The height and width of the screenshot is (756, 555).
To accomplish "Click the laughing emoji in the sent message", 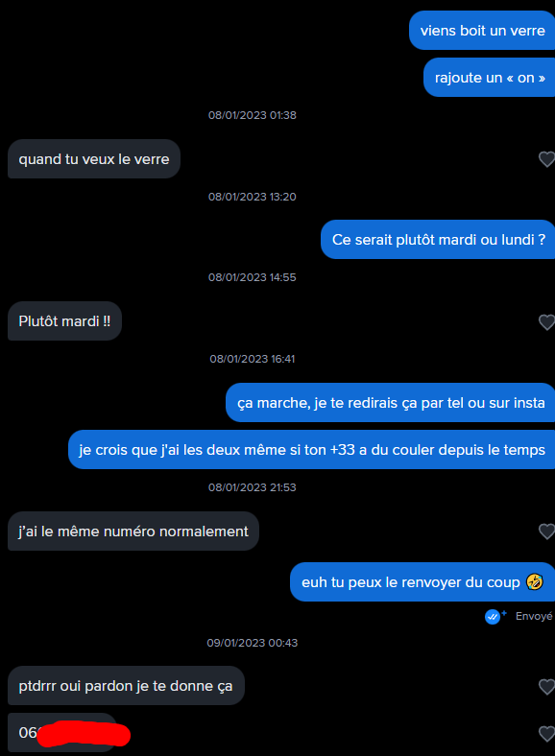I will coord(535,582).
